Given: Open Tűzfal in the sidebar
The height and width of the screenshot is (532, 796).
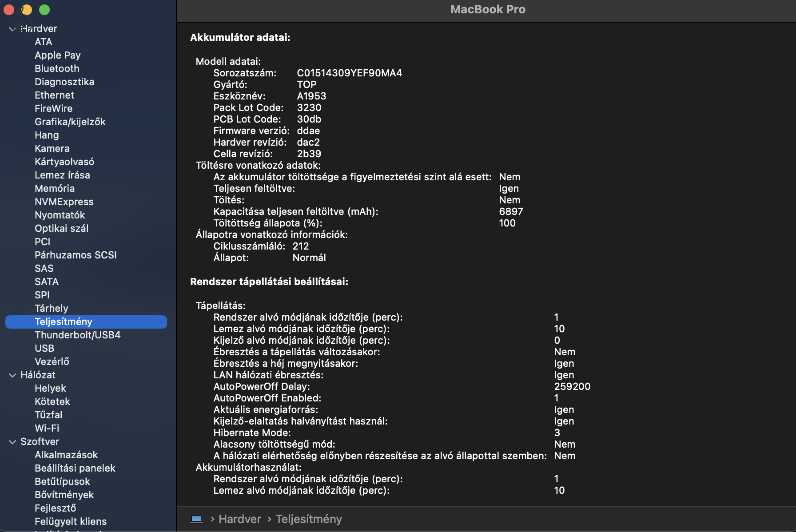Looking at the screenshot, I should point(48,415).
